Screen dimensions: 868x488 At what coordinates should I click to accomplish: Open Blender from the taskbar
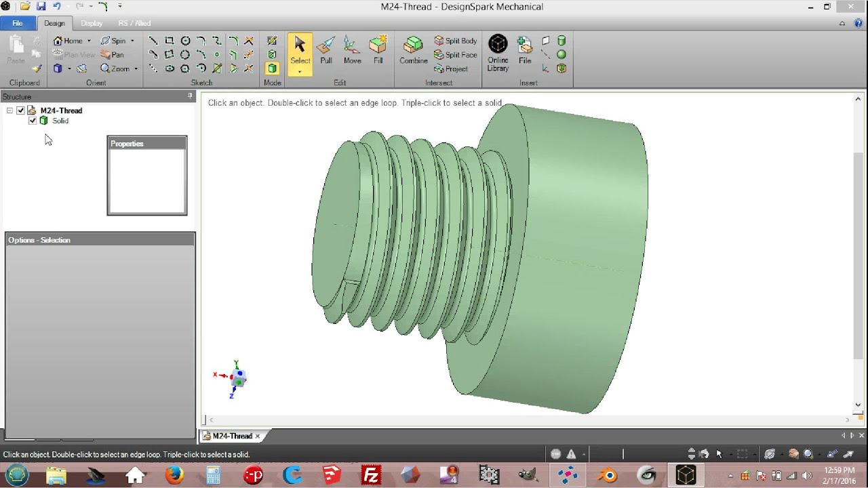coord(608,475)
